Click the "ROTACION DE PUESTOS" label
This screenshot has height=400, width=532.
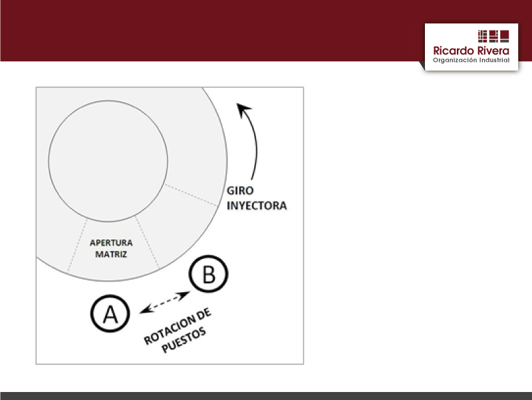[178, 330]
